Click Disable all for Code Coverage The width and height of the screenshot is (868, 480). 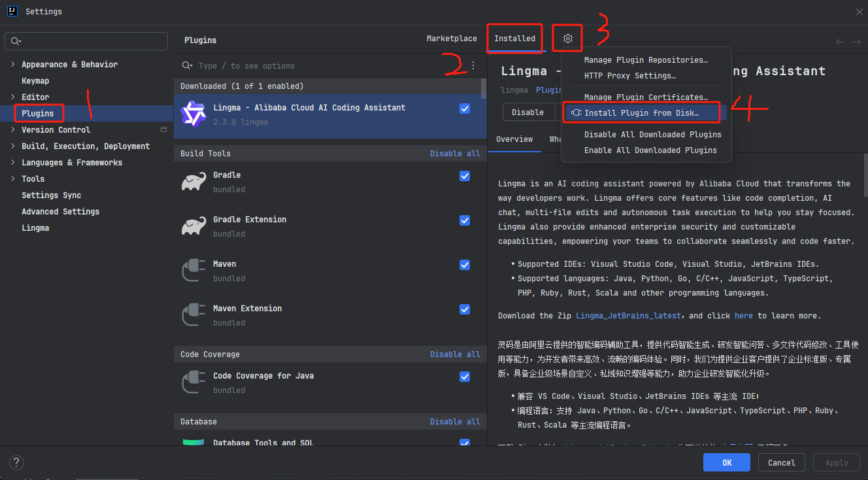pyautogui.click(x=455, y=354)
